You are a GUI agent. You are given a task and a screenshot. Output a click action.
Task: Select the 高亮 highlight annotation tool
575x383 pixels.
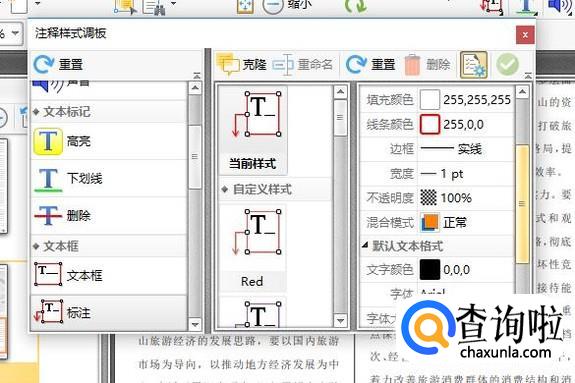click(x=109, y=141)
